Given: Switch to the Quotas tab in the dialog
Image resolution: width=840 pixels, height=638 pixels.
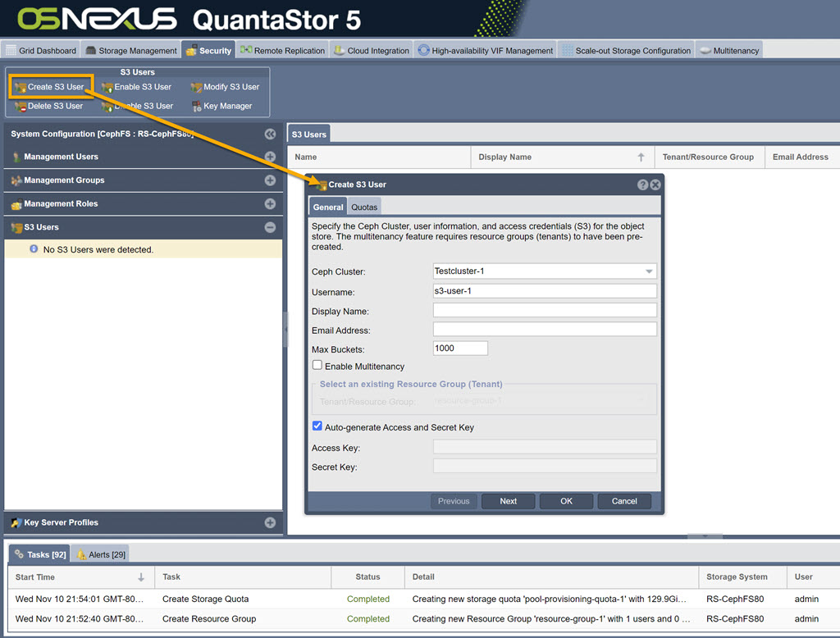Looking at the screenshot, I should pyautogui.click(x=364, y=207).
